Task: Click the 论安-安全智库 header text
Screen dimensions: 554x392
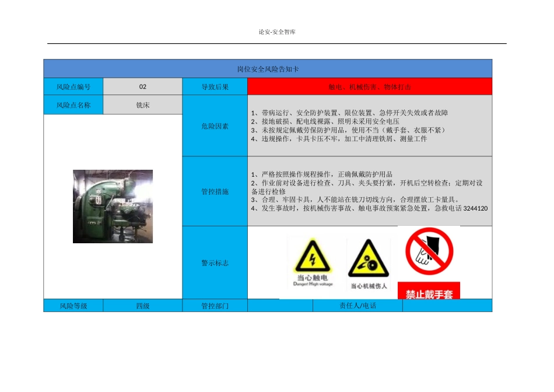Action: coord(278,32)
